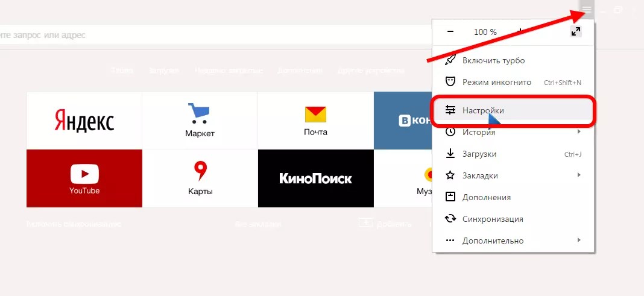The width and height of the screenshot is (644, 296).
Task: Switch to the Недавно закрытые tab
Action: point(229,71)
